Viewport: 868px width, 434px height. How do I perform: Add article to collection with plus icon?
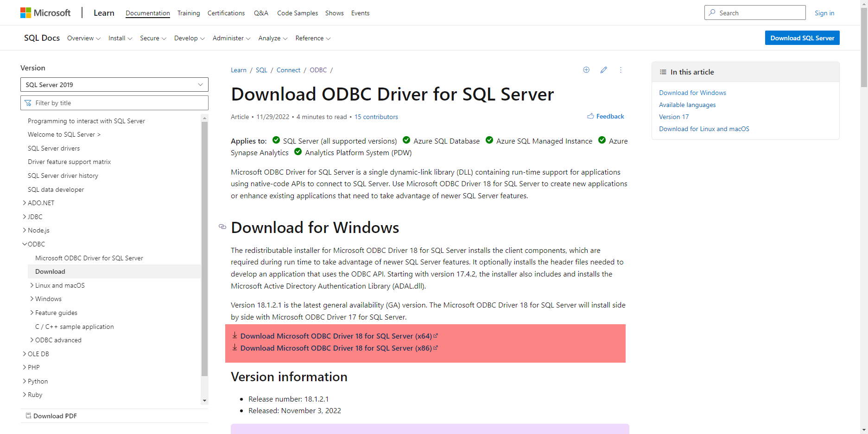(x=586, y=70)
